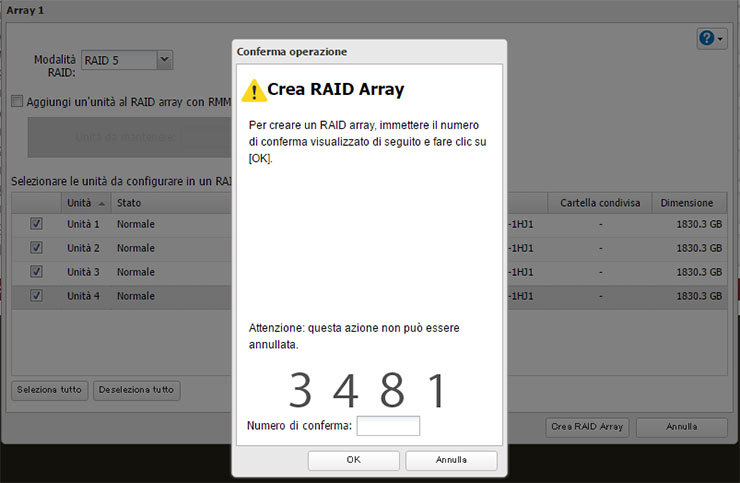
Task: Toggle the Unità 2 checkbox
Action: click(37, 248)
